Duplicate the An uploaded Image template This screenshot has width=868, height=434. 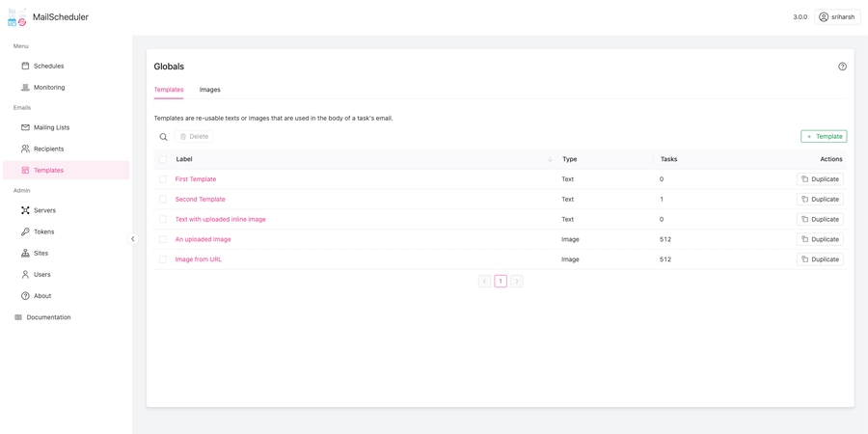click(820, 240)
